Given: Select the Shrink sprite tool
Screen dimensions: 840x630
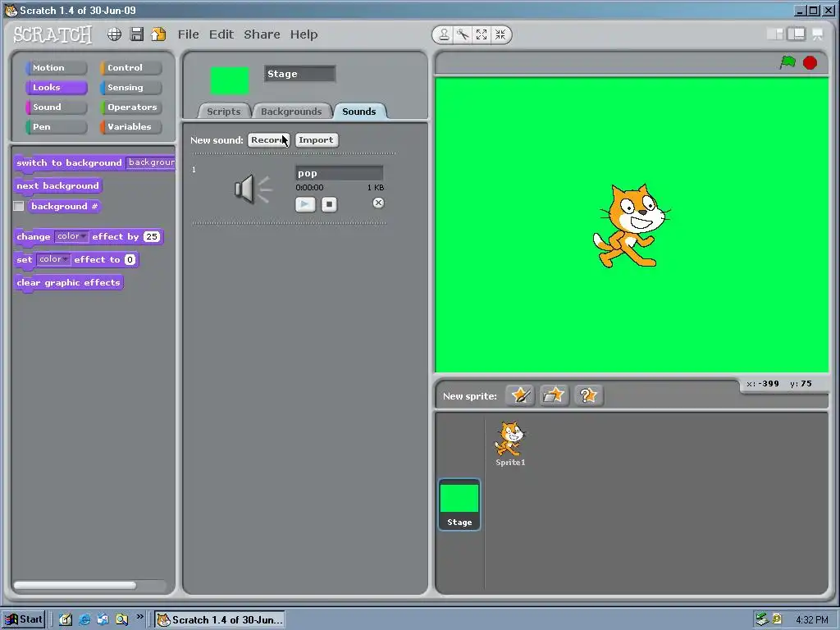Looking at the screenshot, I should [500, 34].
